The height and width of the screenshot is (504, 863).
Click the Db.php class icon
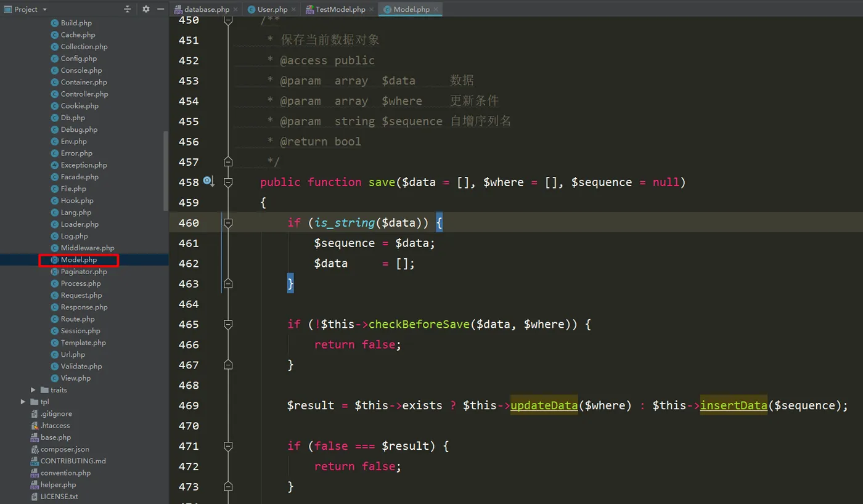(x=54, y=118)
